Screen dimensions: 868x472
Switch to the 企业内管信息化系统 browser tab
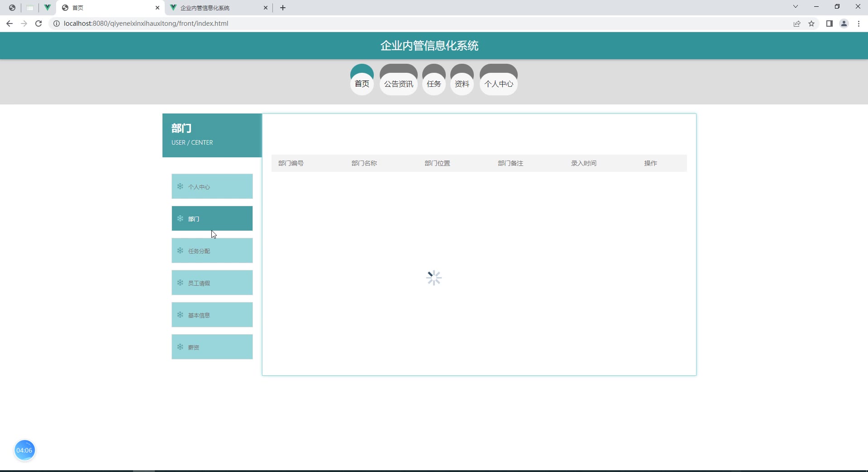pyautogui.click(x=213, y=8)
